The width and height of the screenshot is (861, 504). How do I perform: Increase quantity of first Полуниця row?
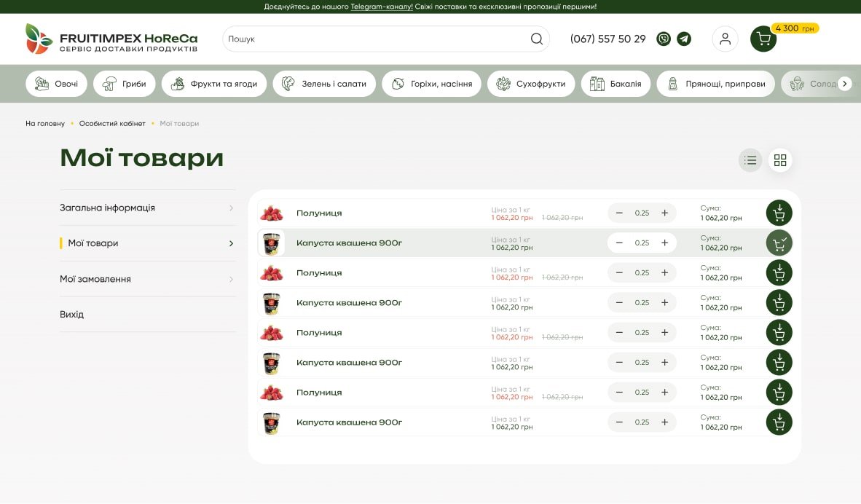point(664,213)
